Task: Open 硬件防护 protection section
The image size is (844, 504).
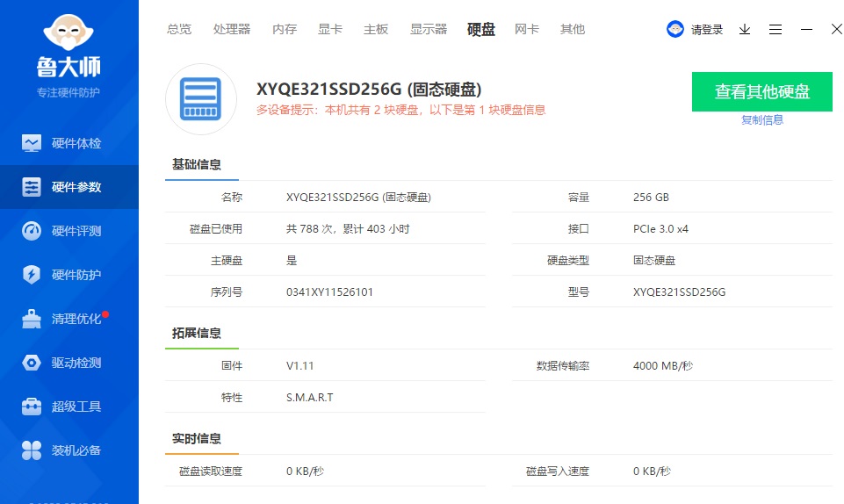Action: click(69, 275)
